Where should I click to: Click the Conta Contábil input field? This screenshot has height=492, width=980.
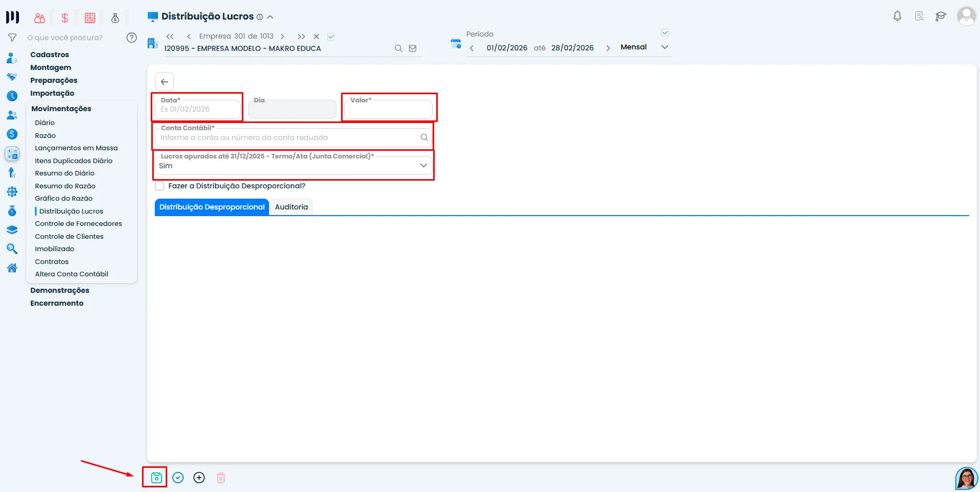(294, 137)
